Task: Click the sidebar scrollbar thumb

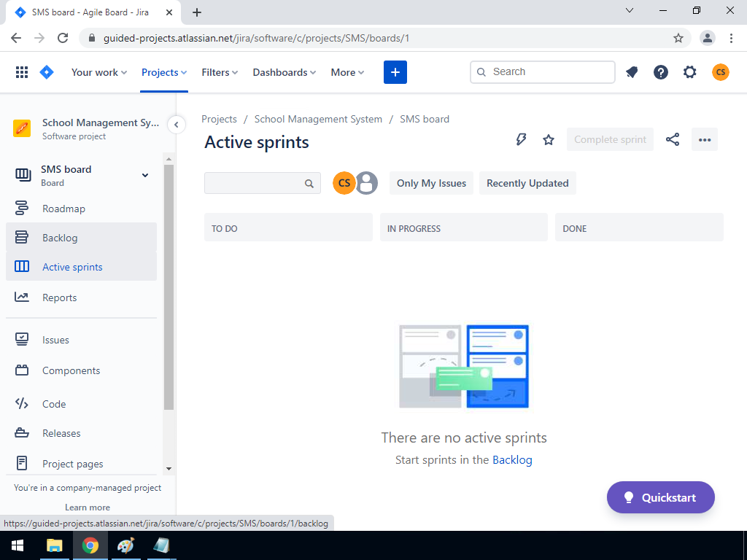Action: coord(169,287)
